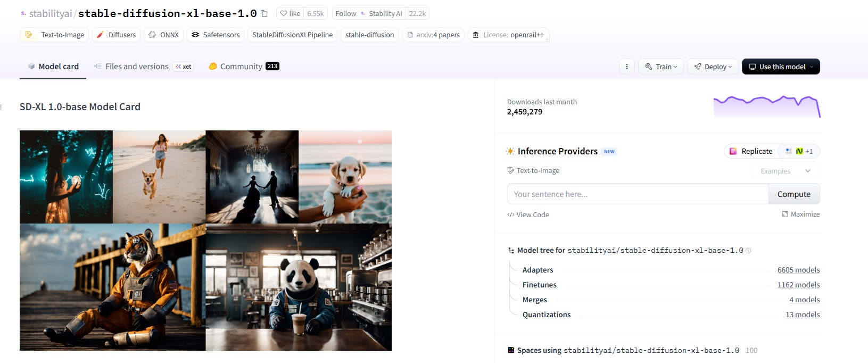
Task: Like this model with the heart button
Action: [290, 13]
